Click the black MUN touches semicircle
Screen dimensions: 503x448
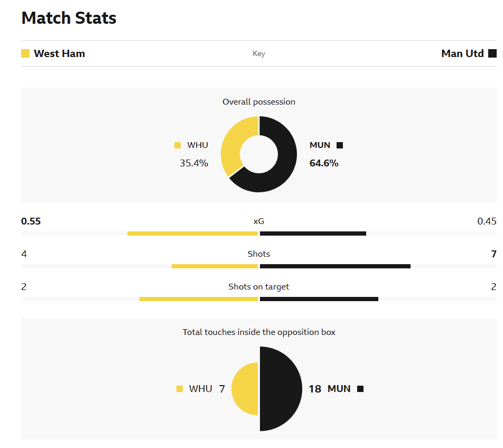(x=280, y=389)
